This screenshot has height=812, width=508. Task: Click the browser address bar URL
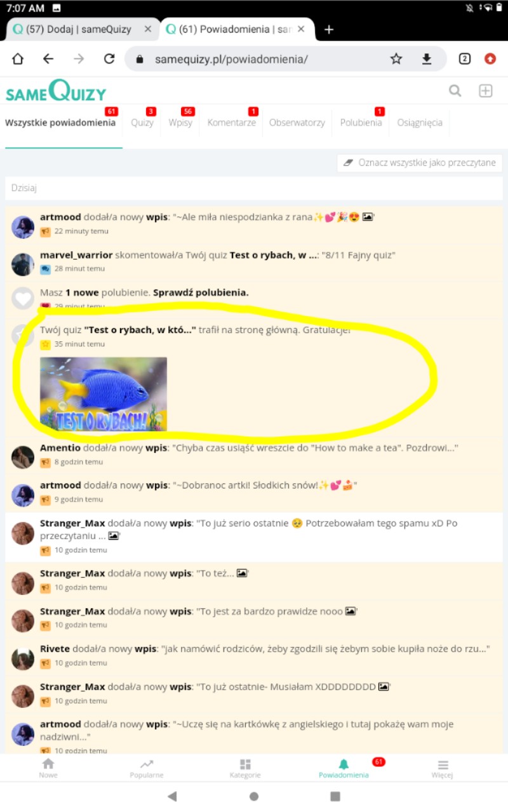(x=231, y=59)
